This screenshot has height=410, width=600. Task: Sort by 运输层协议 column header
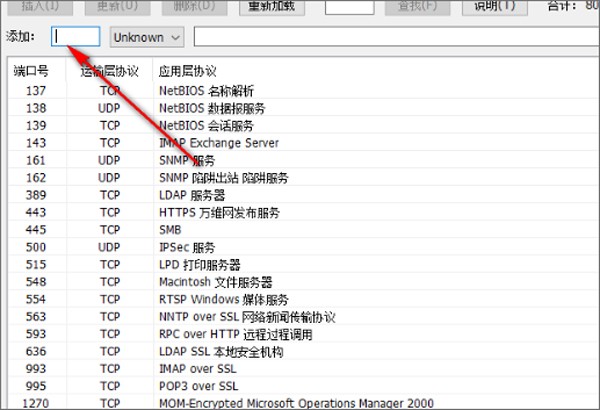pyautogui.click(x=109, y=72)
